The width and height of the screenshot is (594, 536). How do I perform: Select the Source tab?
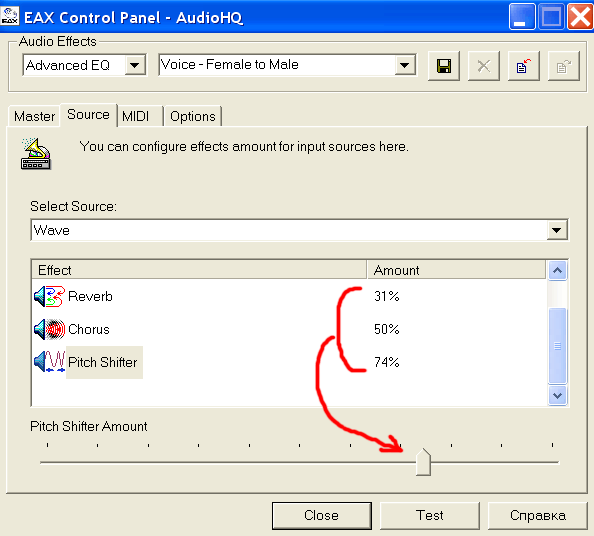[x=88, y=114]
